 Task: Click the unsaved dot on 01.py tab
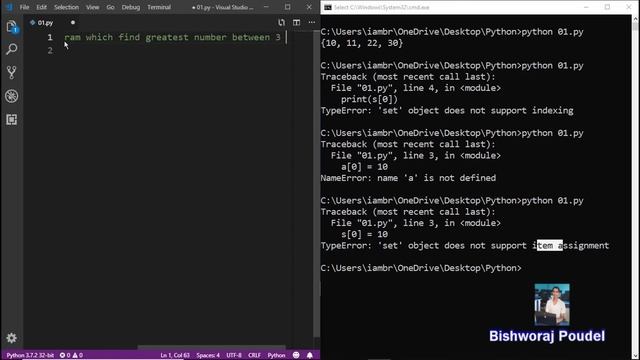(x=73, y=22)
